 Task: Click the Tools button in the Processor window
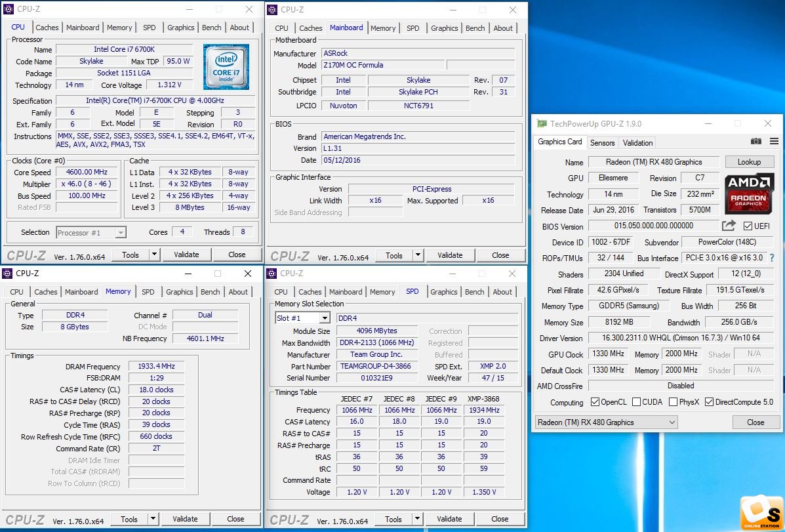click(130, 255)
